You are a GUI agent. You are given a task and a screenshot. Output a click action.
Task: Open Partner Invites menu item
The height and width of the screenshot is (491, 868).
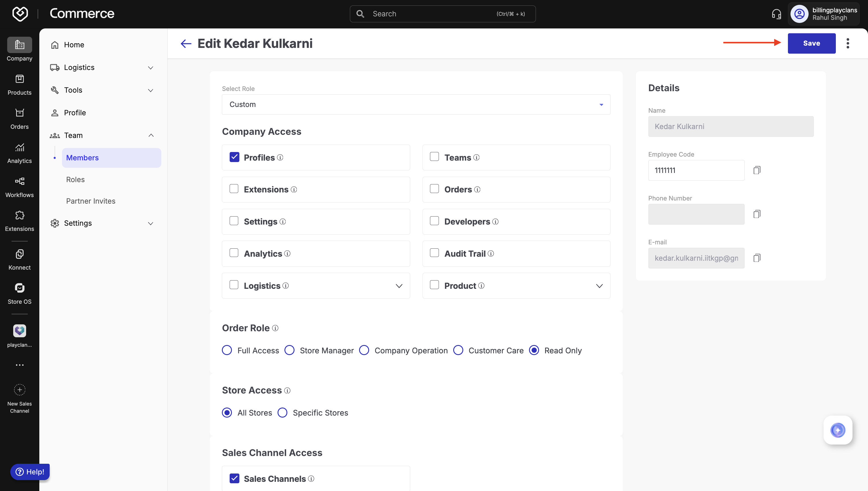[x=90, y=201]
